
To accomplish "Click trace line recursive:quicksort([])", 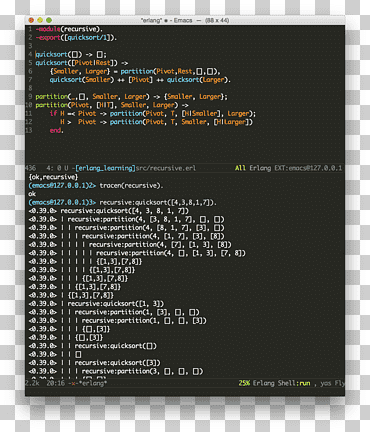I will pos(115,346).
